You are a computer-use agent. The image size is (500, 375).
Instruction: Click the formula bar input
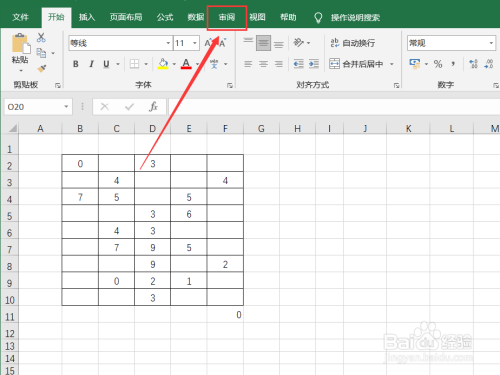coord(334,107)
